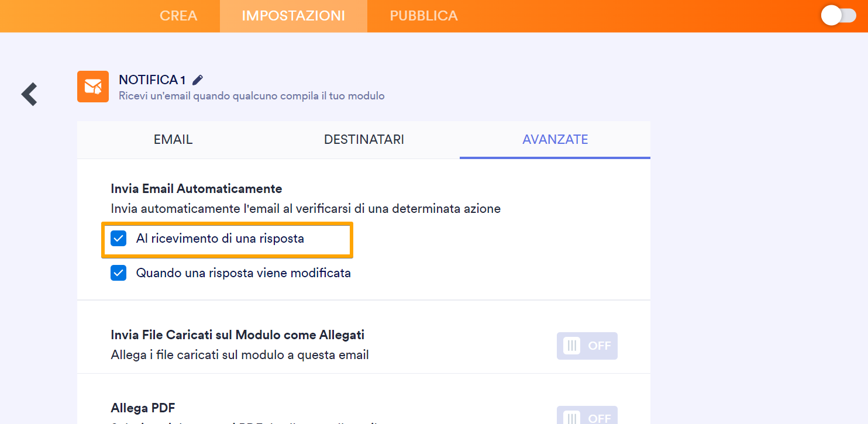This screenshot has height=424, width=868.
Task: Select the IMPOSTAZIONI tab
Action: (x=294, y=16)
